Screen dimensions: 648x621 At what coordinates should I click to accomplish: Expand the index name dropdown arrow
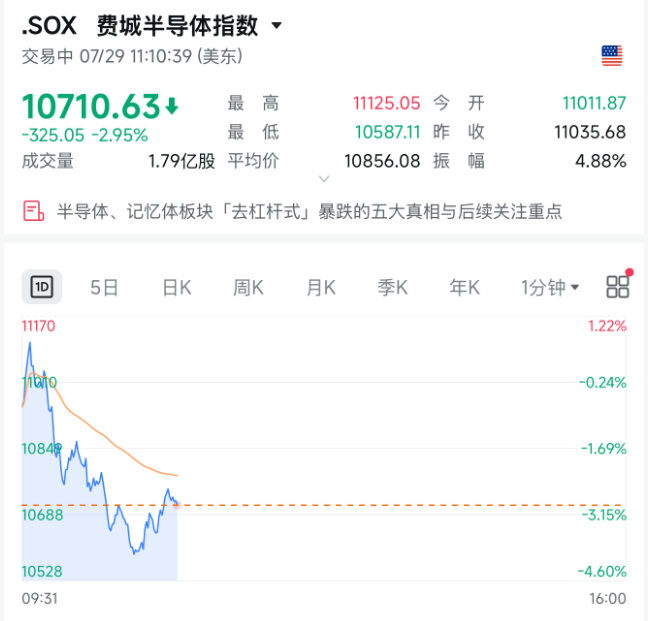point(277,26)
